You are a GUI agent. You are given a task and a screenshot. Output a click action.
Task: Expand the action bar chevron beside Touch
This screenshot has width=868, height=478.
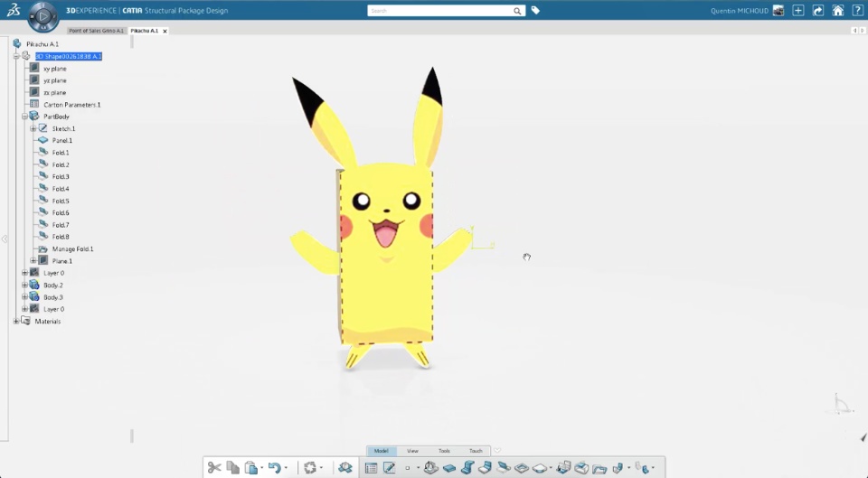(x=497, y=451)
